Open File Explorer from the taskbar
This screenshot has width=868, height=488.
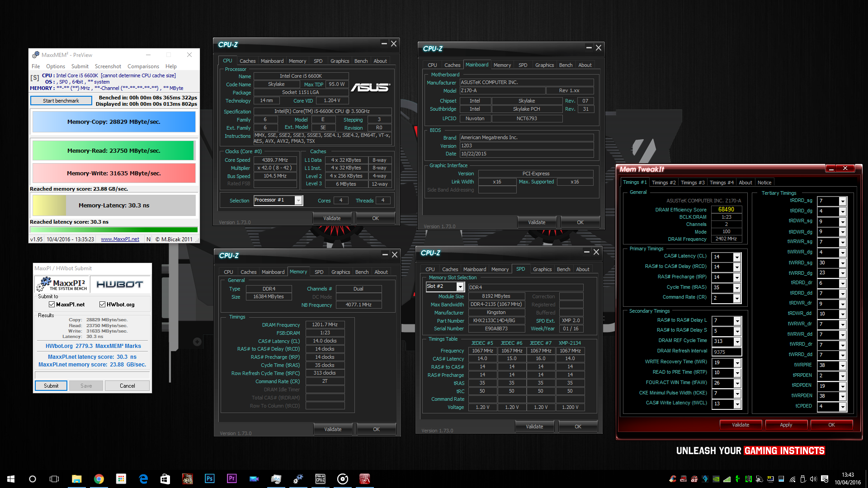pyautogui.click(x=76, y=479)
